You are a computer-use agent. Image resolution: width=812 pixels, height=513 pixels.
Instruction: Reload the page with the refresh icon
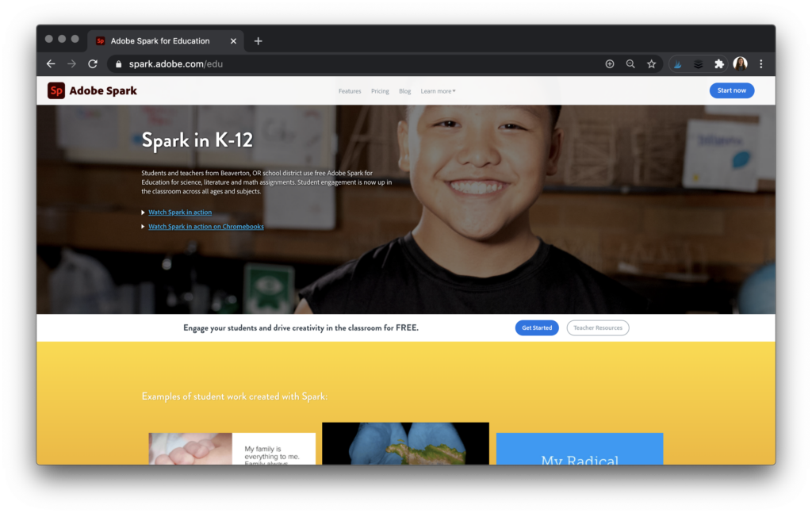click(x=93, y=64)
